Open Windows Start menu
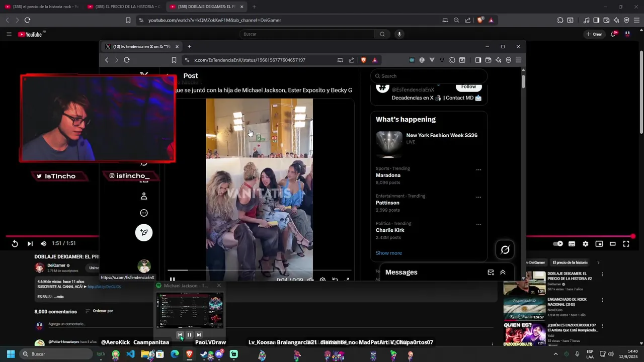This screenshot has width=644, height=362. (11, 354)
